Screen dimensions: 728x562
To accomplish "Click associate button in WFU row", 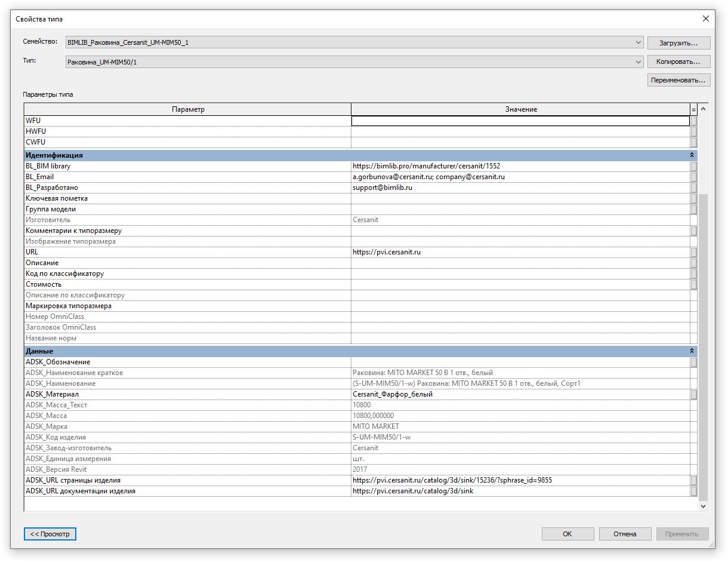I will coord(694,121).
